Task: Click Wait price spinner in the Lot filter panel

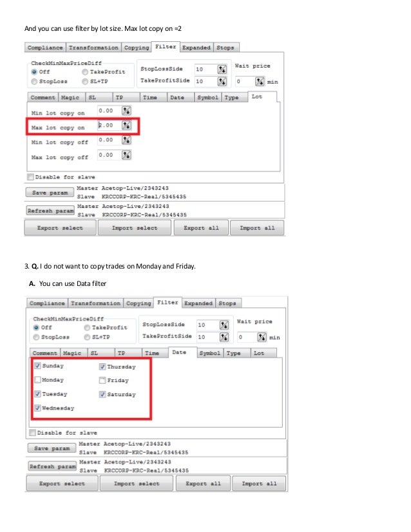Action: 260,81
